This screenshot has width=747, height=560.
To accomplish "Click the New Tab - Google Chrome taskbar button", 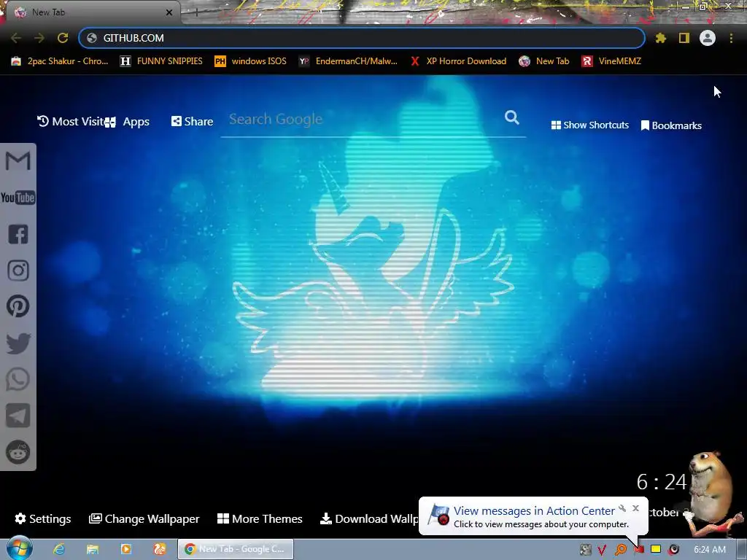I will (x=236, y=549).
